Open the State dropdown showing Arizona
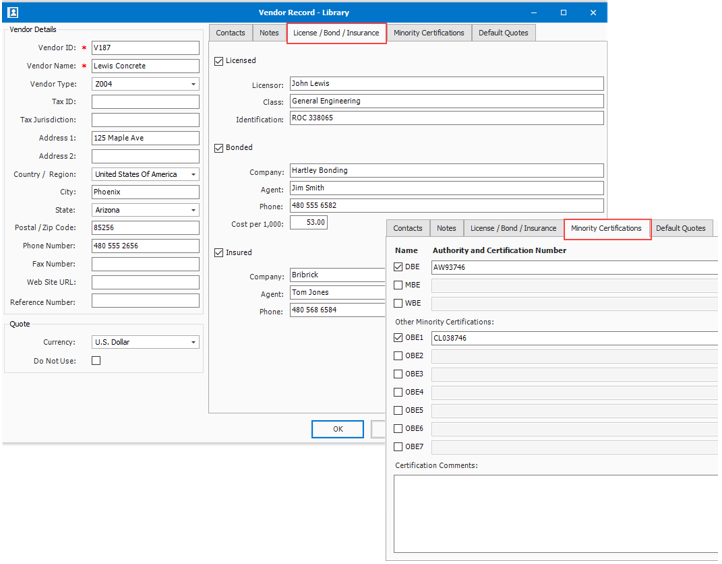Viewport: 722px width, 564px height. click(193, 211)
